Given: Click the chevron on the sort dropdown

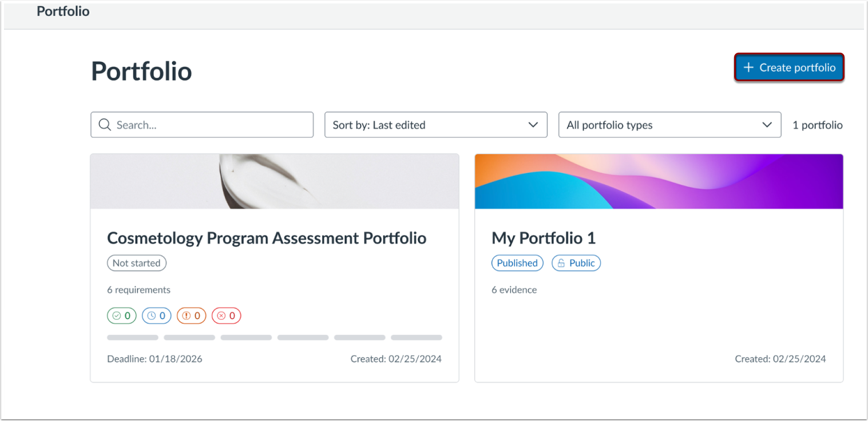Looking at the screenshot, I should 533,125.
